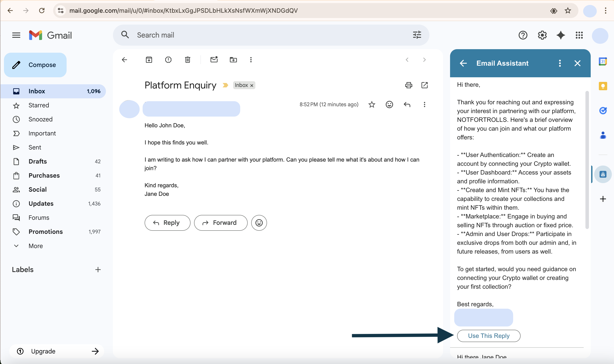Go to the newer email arrow

(407, 59)
